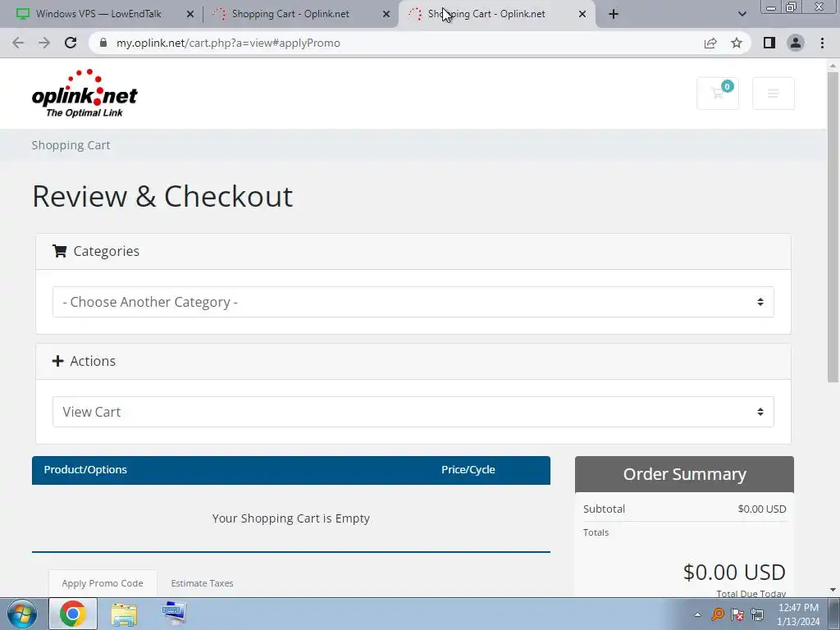Click the oplink.net logo

[84, 94]
